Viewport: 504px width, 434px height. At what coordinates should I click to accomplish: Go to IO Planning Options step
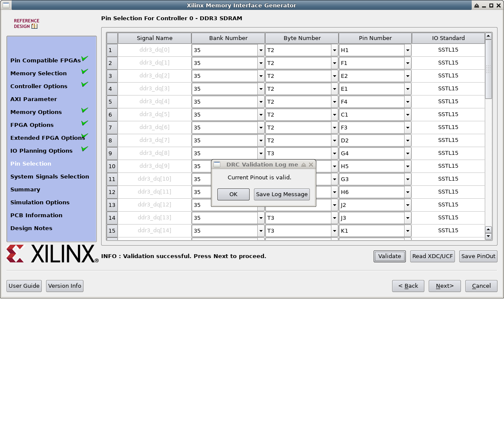(x=41, y=151)
